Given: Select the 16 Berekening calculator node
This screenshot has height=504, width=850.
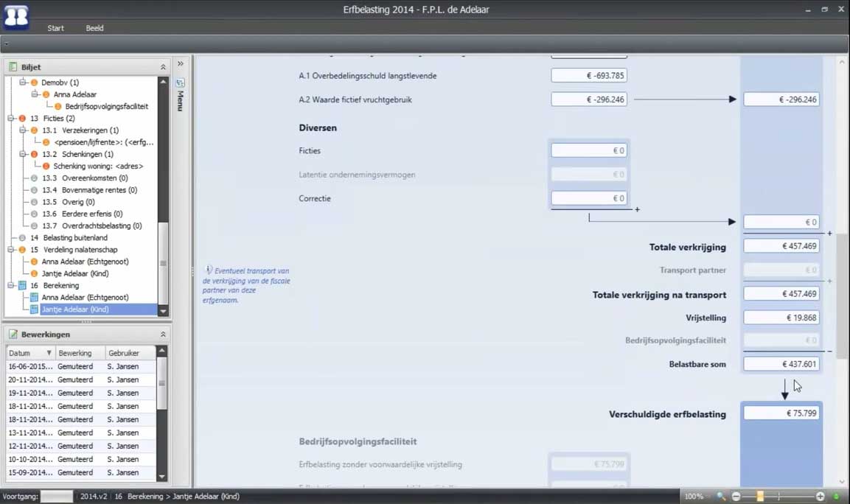Looking at the screenshot, I should pyautogui.click(x=60, y=285).
